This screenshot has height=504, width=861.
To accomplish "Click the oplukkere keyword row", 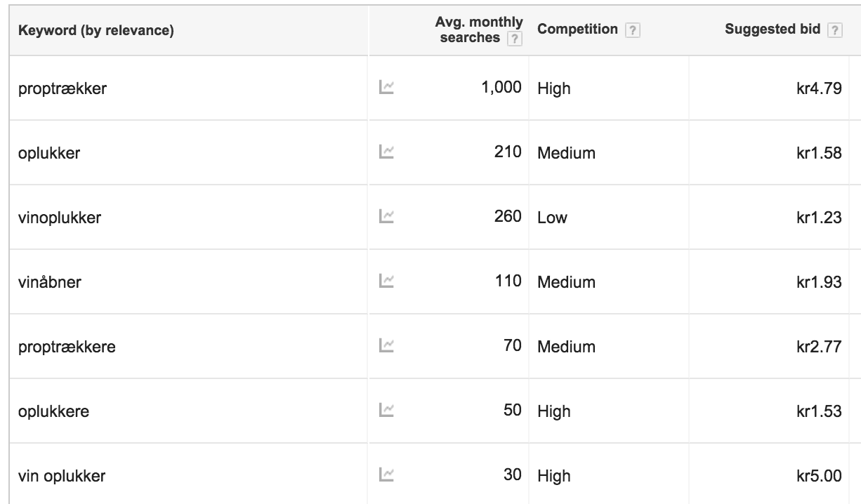I will (430, 411).
